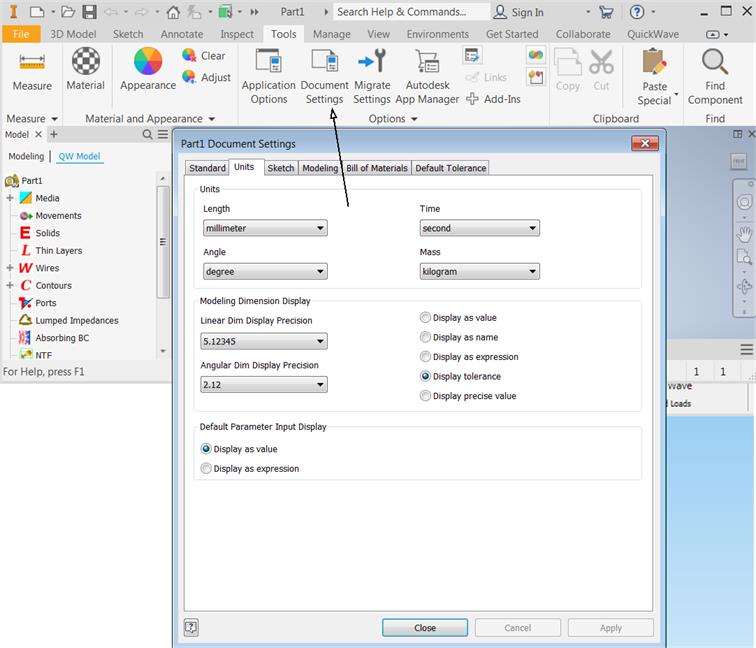Image resolution: width=756 pixels, height=648 pixels.
Task: Click the model browser vertical scrollbar
Action: pyautogui.click(x=163, y=241)
